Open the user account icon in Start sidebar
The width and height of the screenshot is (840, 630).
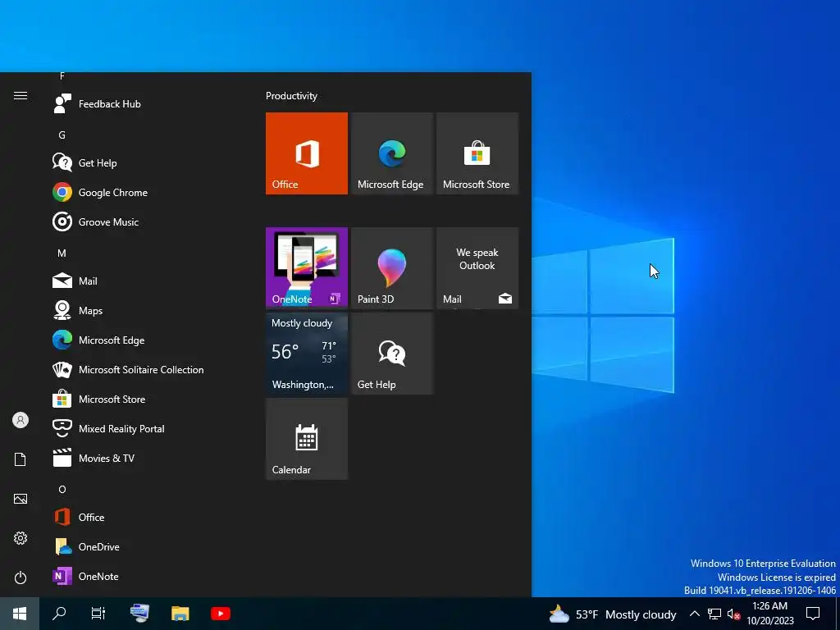tap(21, 420)
